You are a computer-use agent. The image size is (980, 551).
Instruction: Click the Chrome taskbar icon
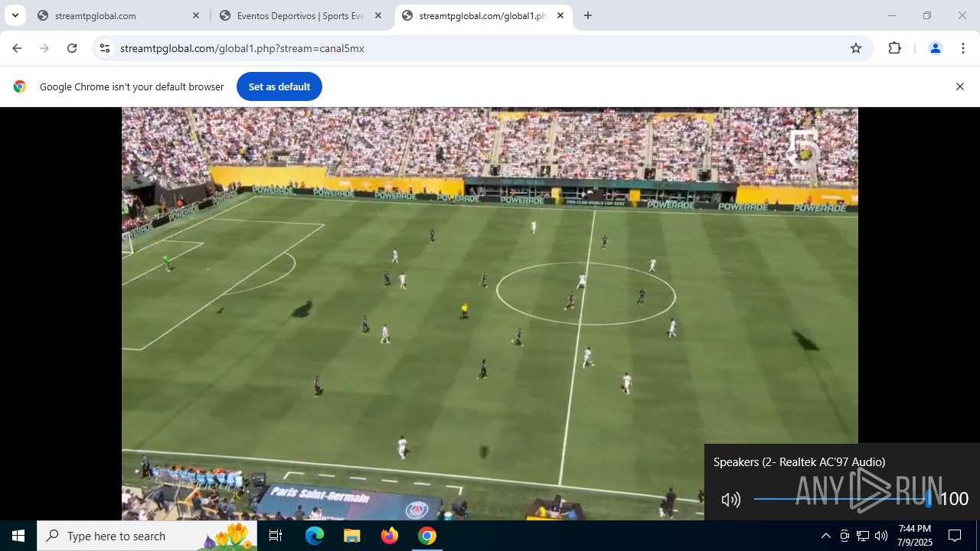click(427, 536)
